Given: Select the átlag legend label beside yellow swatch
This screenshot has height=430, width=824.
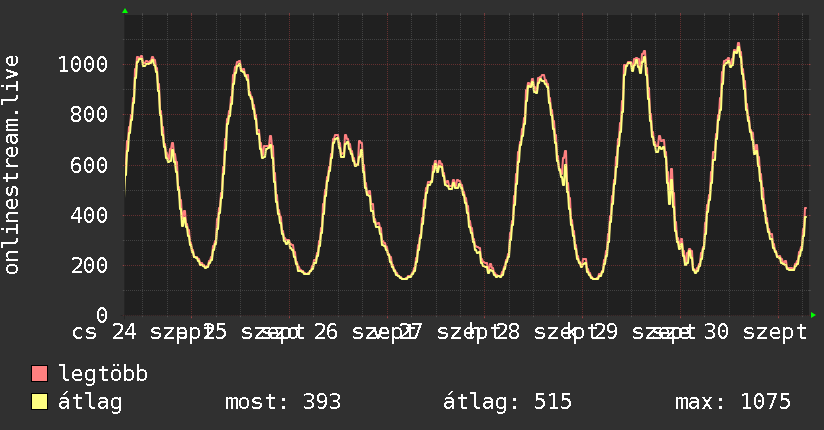Looking at the screenshot, I should pyautogui.click(x=90, y=402).
